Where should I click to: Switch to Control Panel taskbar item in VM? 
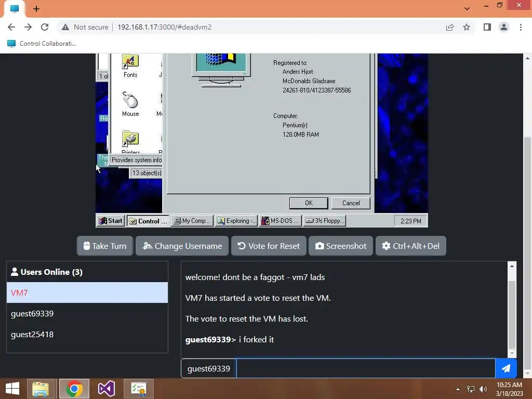(148, 221)
